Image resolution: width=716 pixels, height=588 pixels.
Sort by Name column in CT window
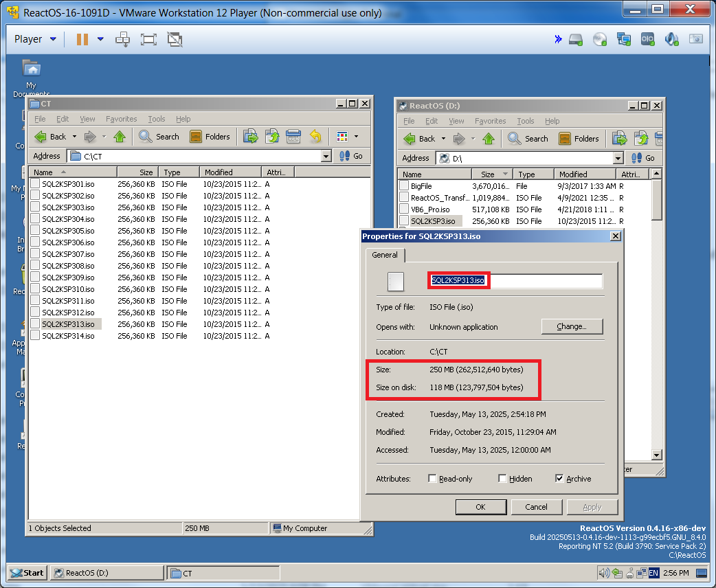coord(73,172)
